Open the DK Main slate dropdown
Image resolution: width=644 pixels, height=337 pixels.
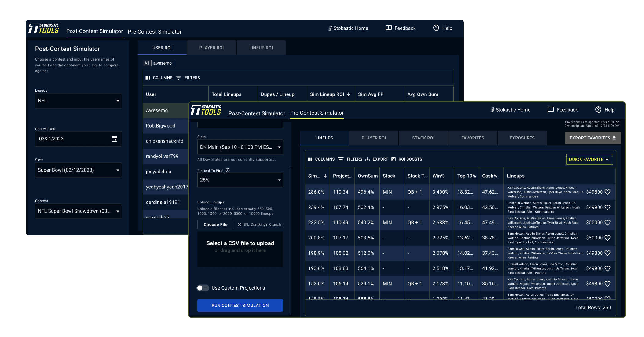pos(240,147)
